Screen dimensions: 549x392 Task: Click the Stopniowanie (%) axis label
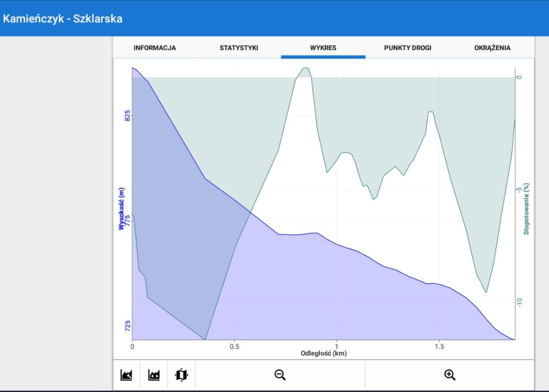(x=527, y=209)
